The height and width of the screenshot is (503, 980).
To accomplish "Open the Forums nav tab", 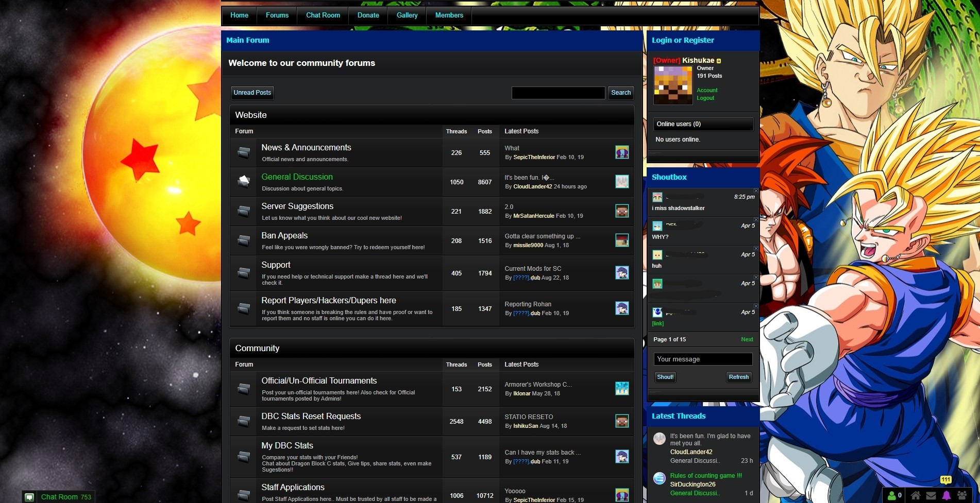I will [277, 15].
